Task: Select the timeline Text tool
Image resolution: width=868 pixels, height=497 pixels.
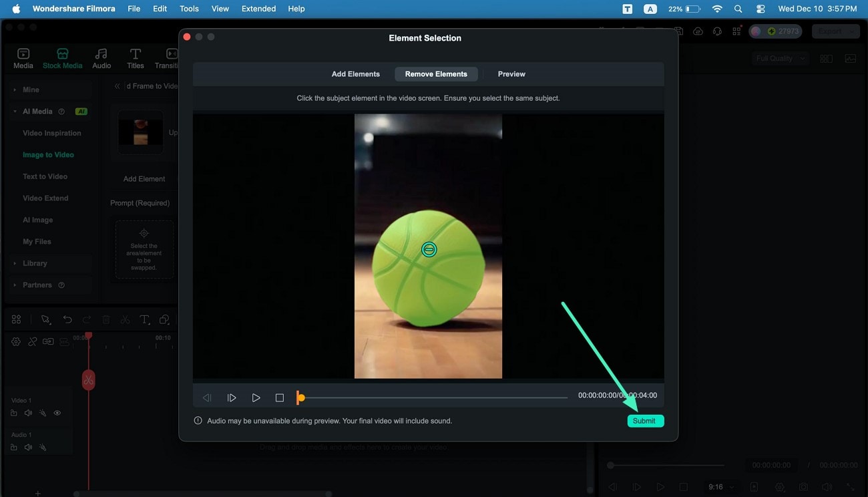Action: click(x=144, y=320)
